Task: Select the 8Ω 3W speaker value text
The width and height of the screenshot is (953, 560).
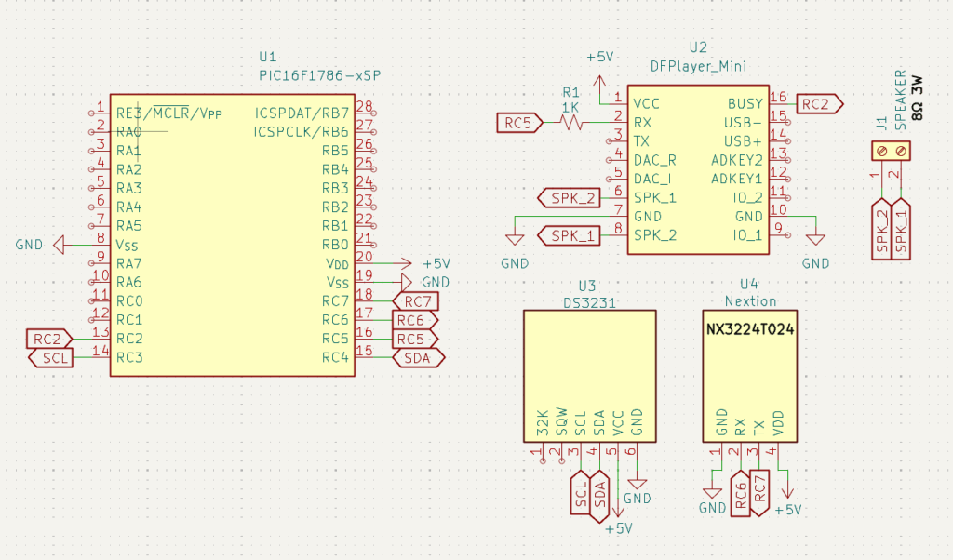Action: click(x=917, y=93)
